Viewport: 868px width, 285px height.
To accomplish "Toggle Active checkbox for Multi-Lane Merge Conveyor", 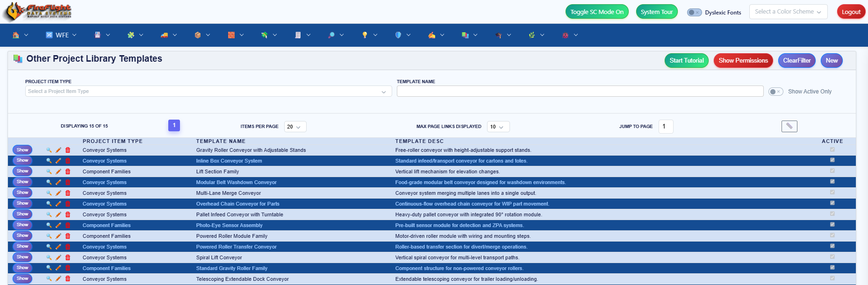I will [x=832, y=192].
